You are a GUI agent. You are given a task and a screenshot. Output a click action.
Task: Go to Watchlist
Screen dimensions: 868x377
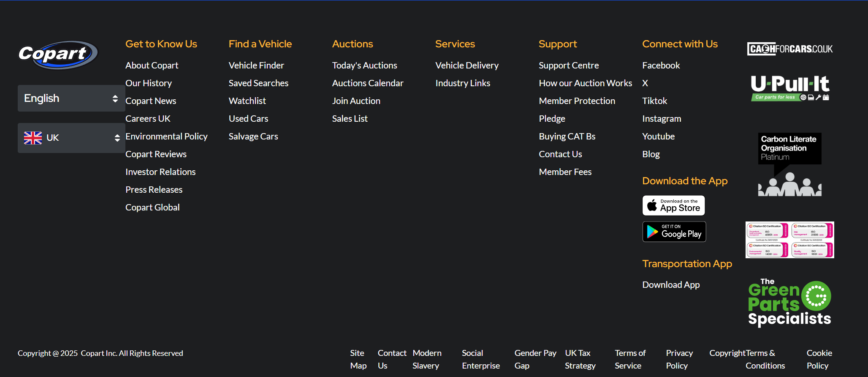(x=247, y=101)
